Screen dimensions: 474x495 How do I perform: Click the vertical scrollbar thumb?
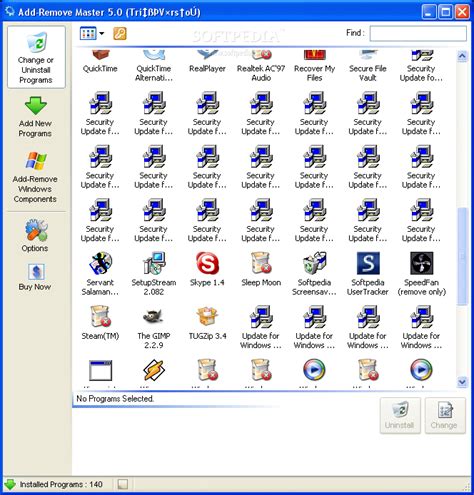(462, 256)
